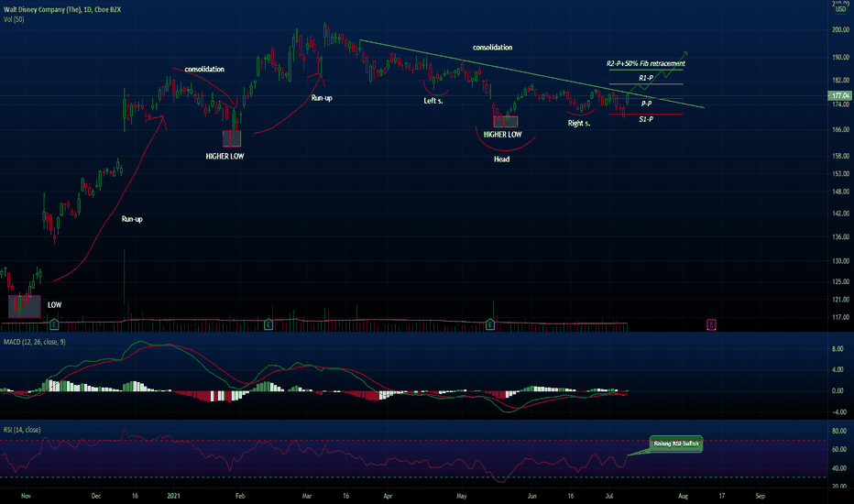Click the Mar label on the time axis
Screen dimensions: 854x504
[x=307, y=497]
